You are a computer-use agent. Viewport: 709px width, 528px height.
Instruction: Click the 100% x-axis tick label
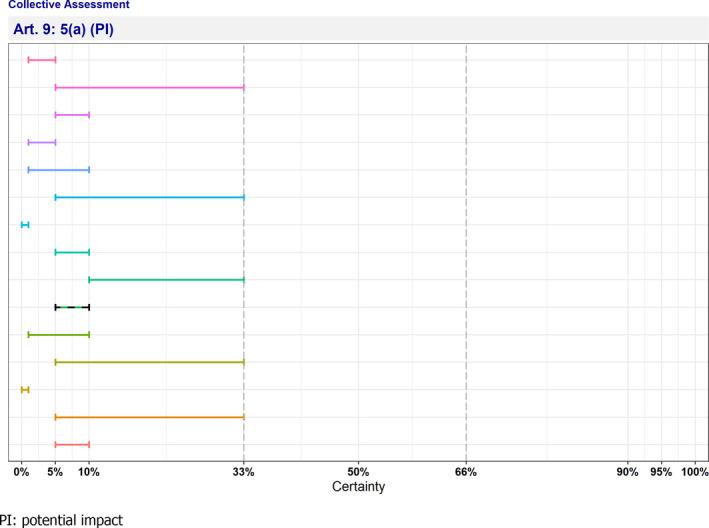click(693, 472)
